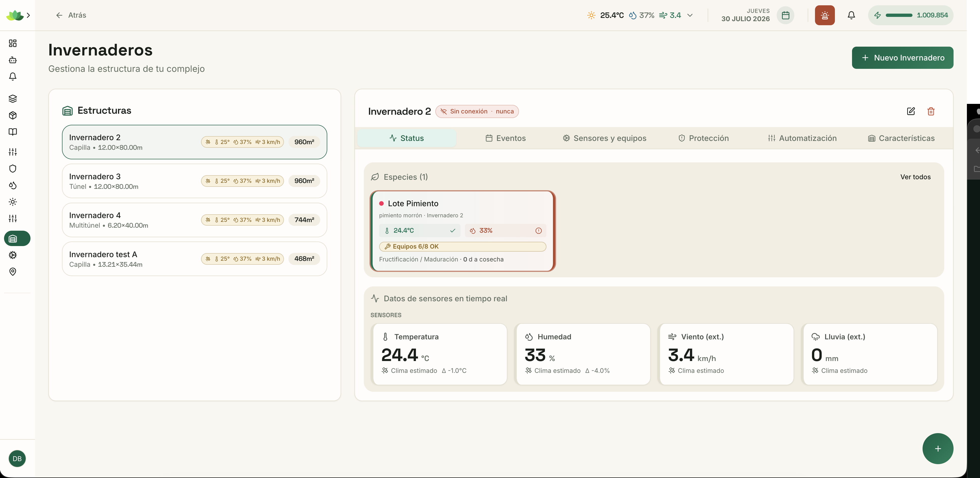Viewport: 980px width, 478px height.
Task: Click the Equipos 6/8 OK badge
Action: tap(462, 247)
